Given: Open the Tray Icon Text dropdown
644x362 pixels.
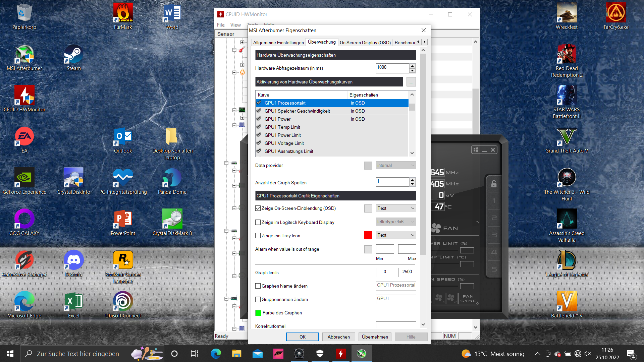Looking at the screenshot, I should 396,235.
